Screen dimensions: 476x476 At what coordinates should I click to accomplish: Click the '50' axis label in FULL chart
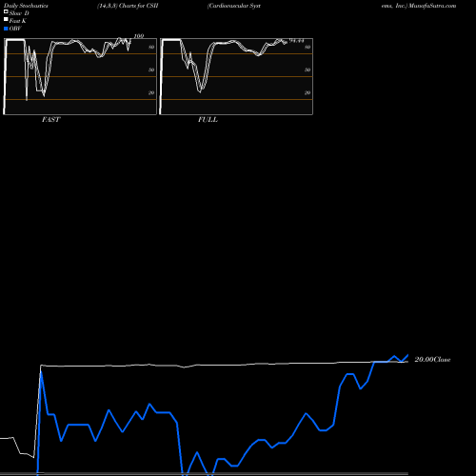click(x=307, y=69)
